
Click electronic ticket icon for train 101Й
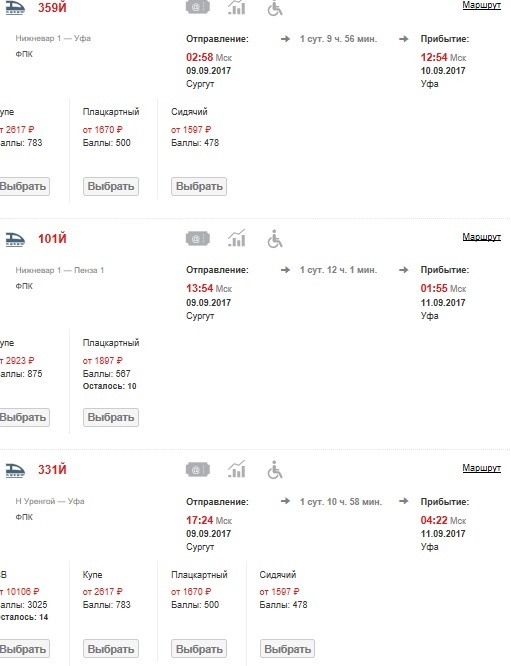[198, 239]
